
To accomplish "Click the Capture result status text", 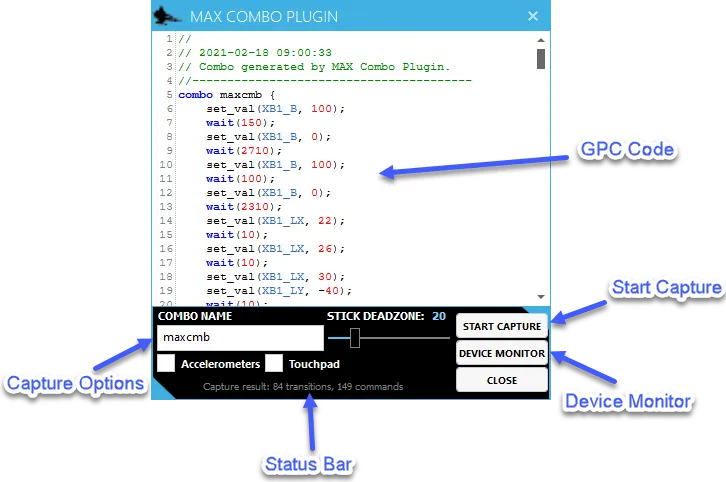I will [x=302, y=386].
